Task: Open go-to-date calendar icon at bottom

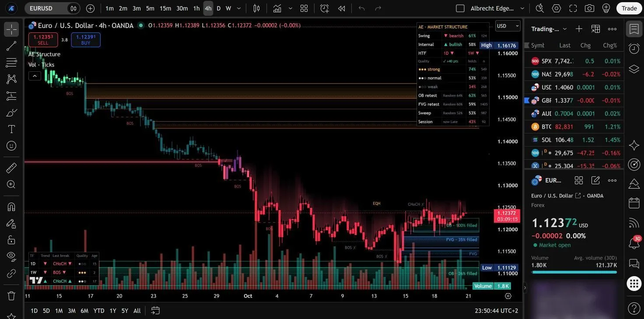Action: point(155,311)
